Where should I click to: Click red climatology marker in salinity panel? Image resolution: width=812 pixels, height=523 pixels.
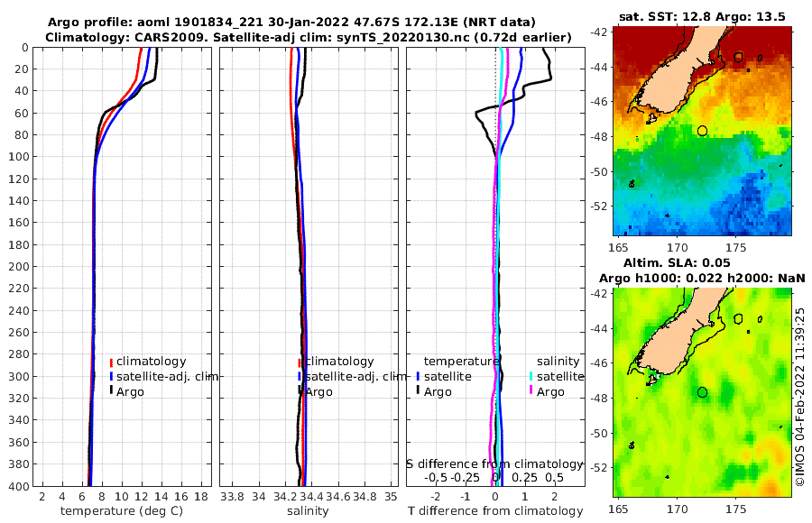(300, 362)
